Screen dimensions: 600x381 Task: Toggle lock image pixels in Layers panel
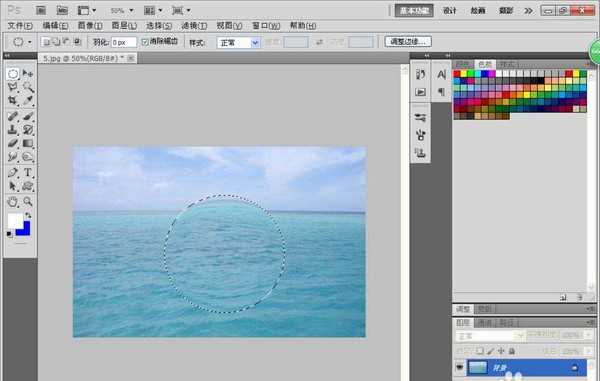tap(490, 351)
